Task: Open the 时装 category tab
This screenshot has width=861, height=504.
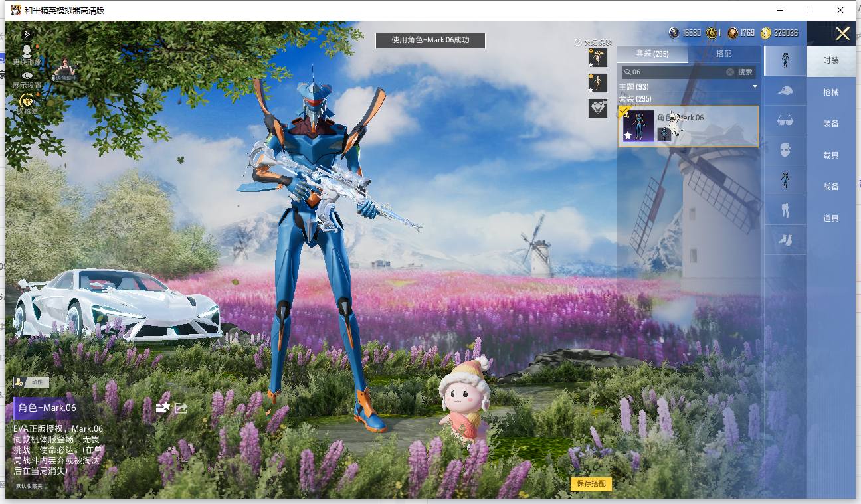Action: 831,60
